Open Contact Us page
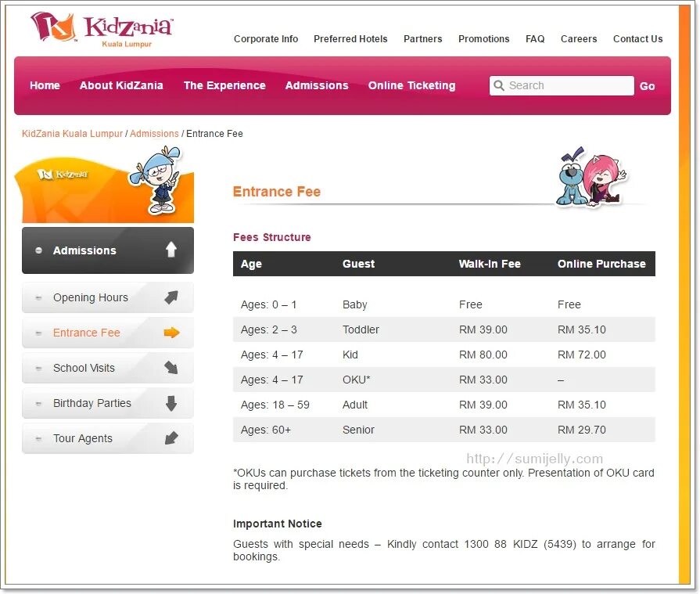Viewport: 700px width, 594px height. [x=637, y=39]
